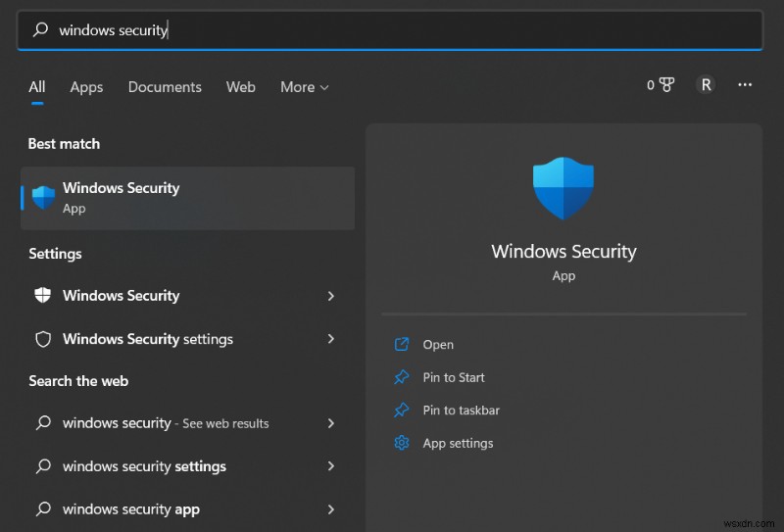Viewport: 784px width, 532px height.
Task: Open the three-dot options menu
Action: tap(745, 84)
